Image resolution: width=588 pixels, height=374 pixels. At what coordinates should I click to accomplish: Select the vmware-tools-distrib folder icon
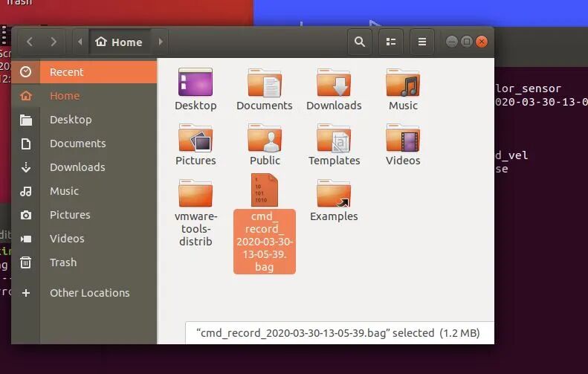click(x=196, y=193)
